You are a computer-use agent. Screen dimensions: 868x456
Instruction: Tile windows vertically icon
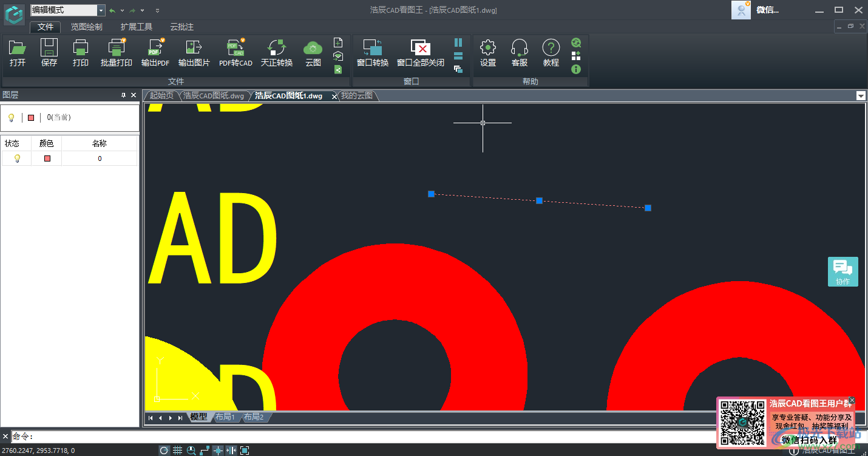[x=458, y=43]
